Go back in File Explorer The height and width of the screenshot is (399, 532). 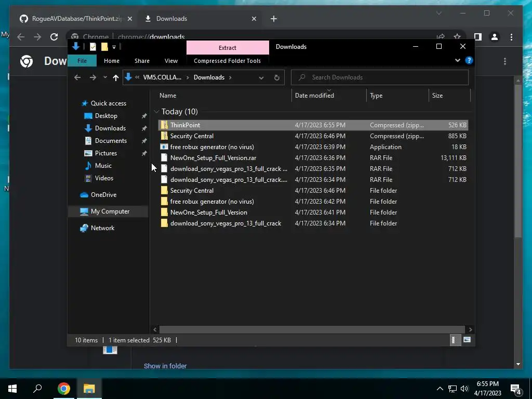tap(77, 77)
